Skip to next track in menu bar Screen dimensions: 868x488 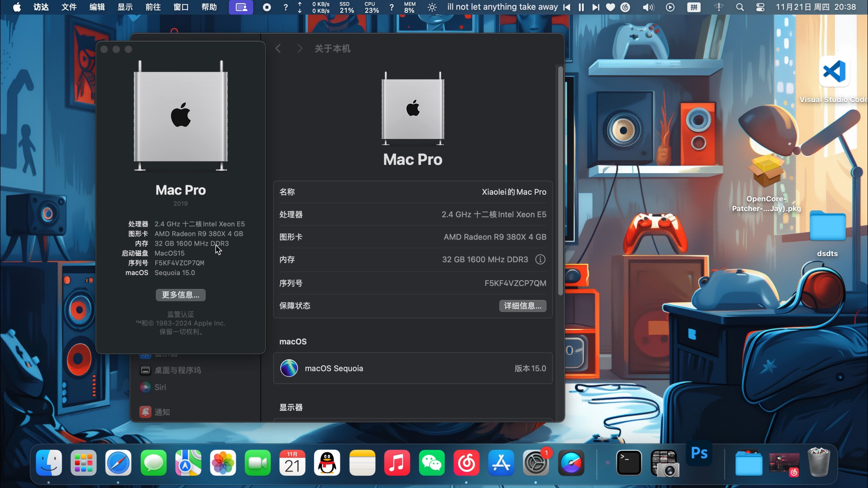pyautogui.click(x=596, y=7)
